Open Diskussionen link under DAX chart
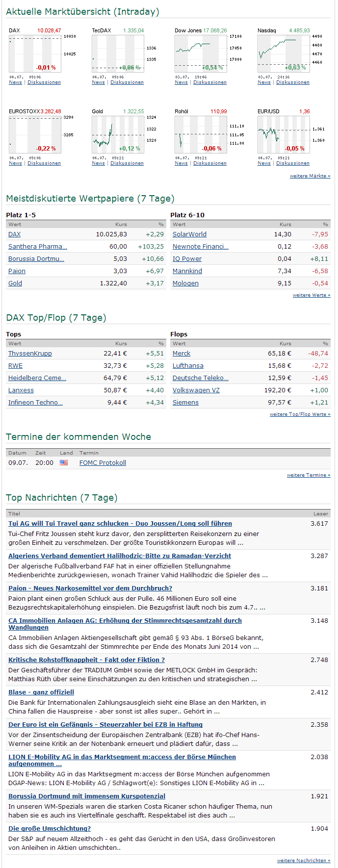 coord(44,82)
